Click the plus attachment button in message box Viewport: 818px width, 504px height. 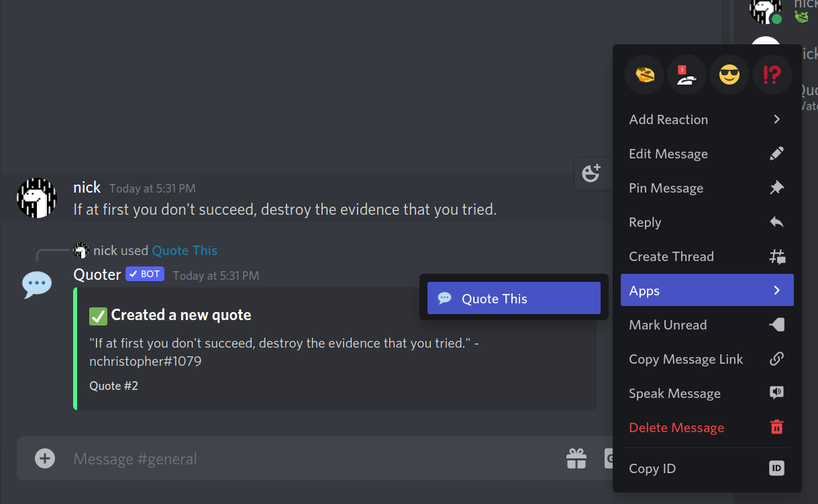coord(45,459)
